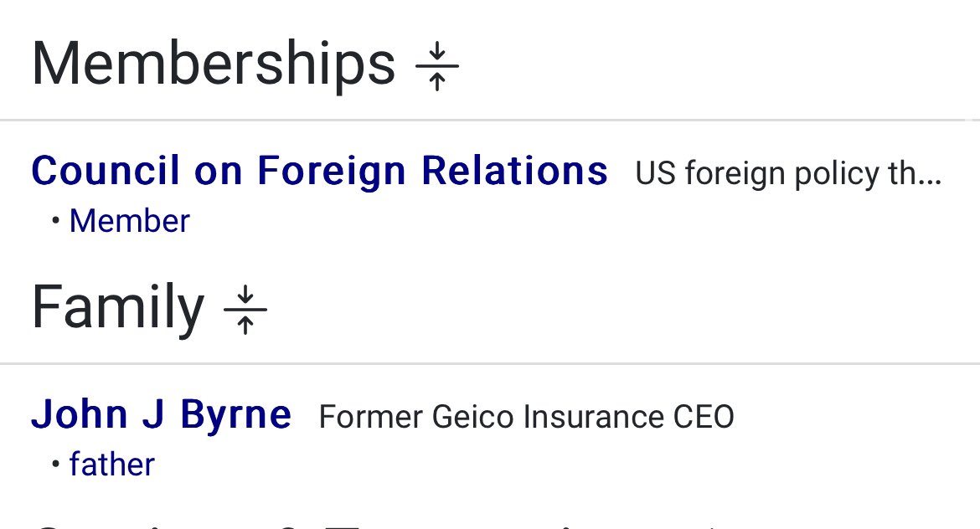
Task: Select the truncated US foreign policy description
Action: coord(787,173)
